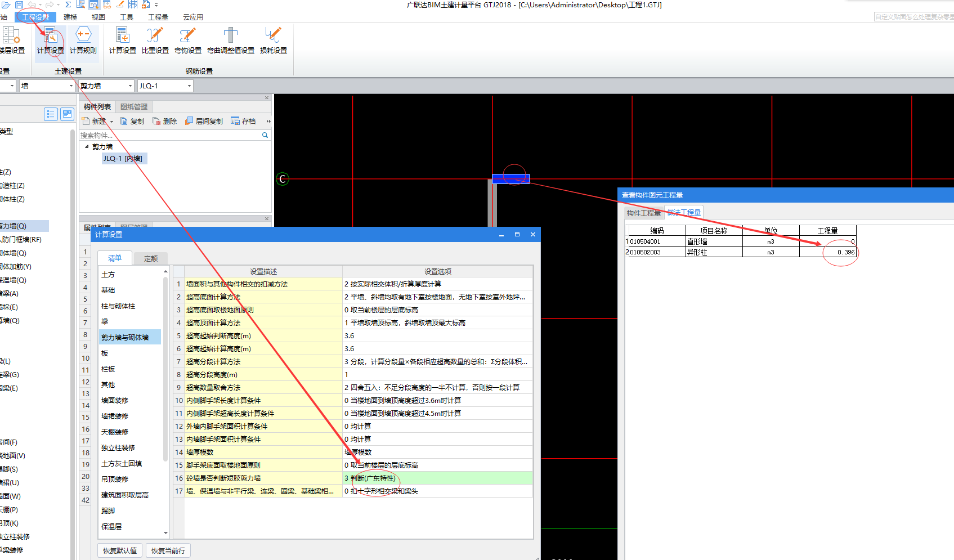
Task: Click the highlighted view-quantity icon in quick access toolbar
Action: point(93,5)
